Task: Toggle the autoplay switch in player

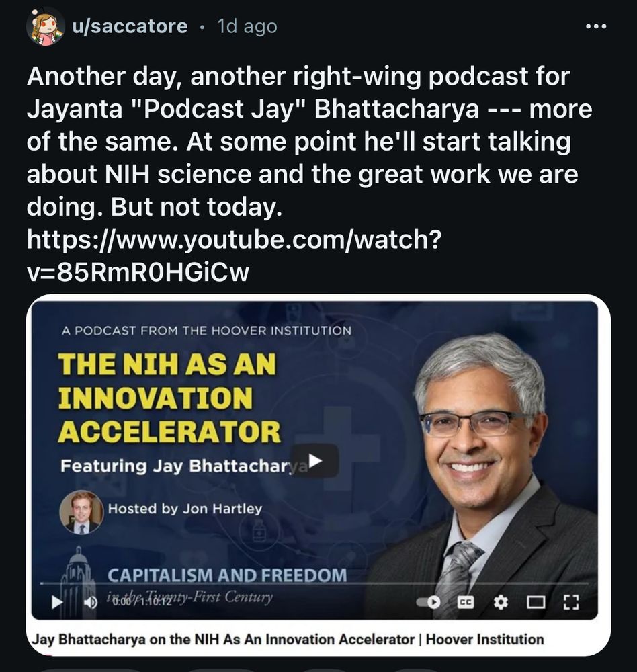Action: (428, 602)
